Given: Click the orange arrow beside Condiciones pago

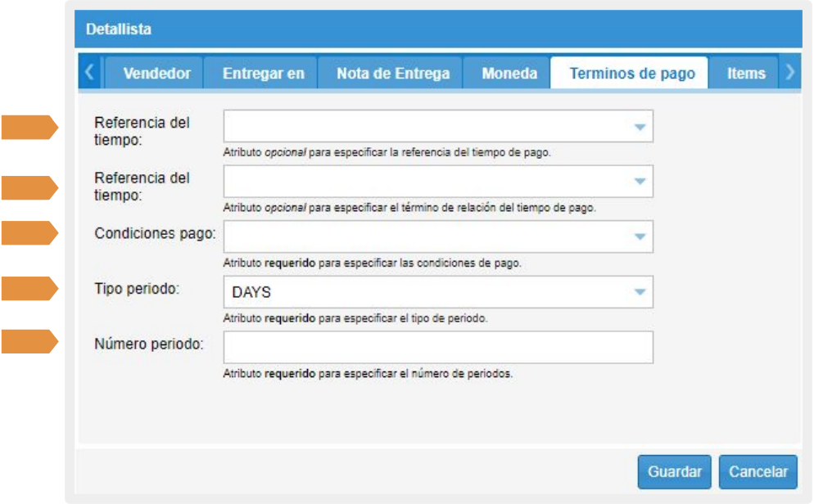Looking at the screenshot, I should pyautogui.click(x=29, y=234).
